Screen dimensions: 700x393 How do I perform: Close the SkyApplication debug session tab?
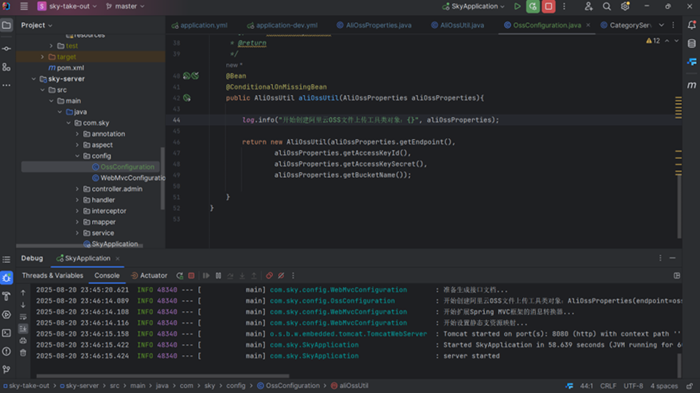click(117, 259)
